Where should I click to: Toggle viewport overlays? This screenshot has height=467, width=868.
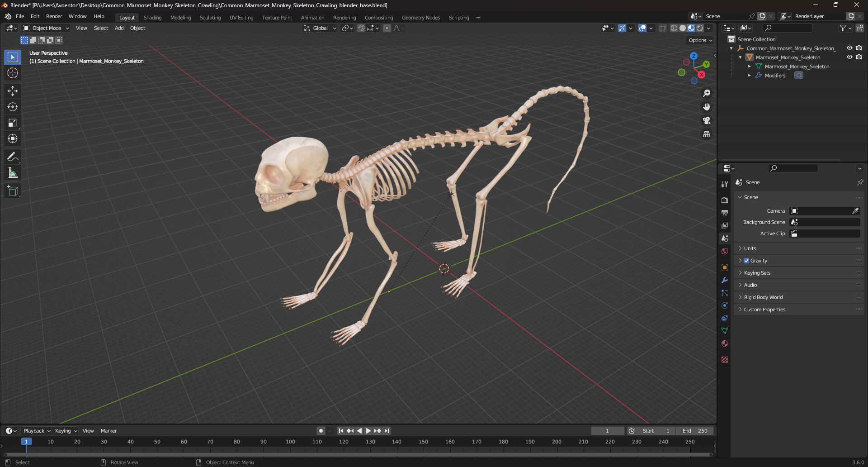[642, 28]
